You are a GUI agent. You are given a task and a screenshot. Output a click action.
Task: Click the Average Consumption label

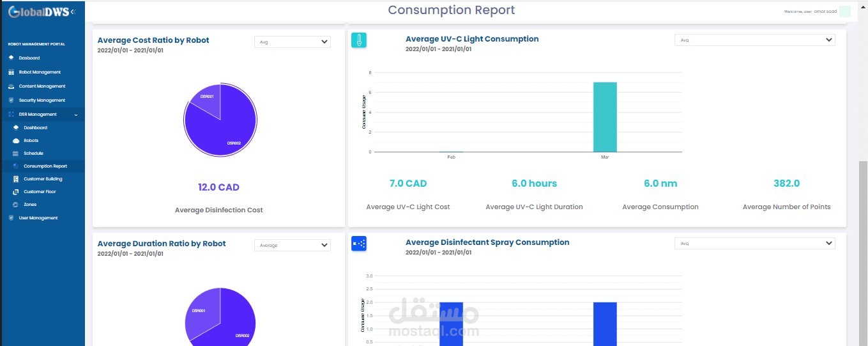(x=660, y=207)
